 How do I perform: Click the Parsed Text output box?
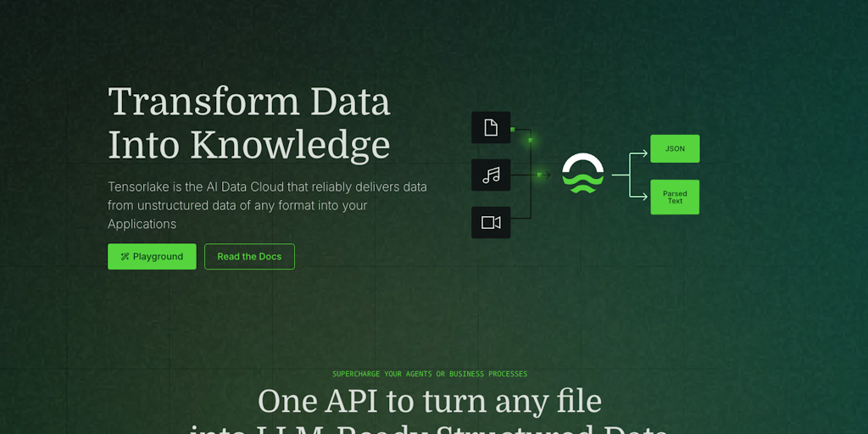675,197
